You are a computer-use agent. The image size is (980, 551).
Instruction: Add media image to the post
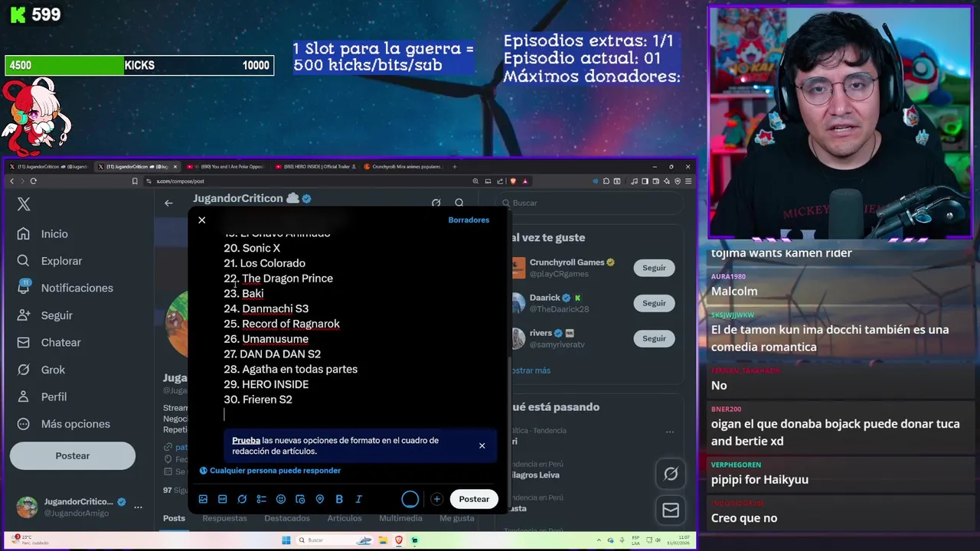click(x=203, y=499)
